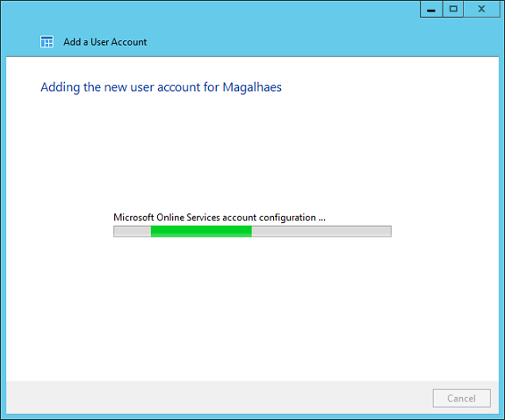
Task: Maximize the Add a User Account window
Action: [x=453, y=9]
